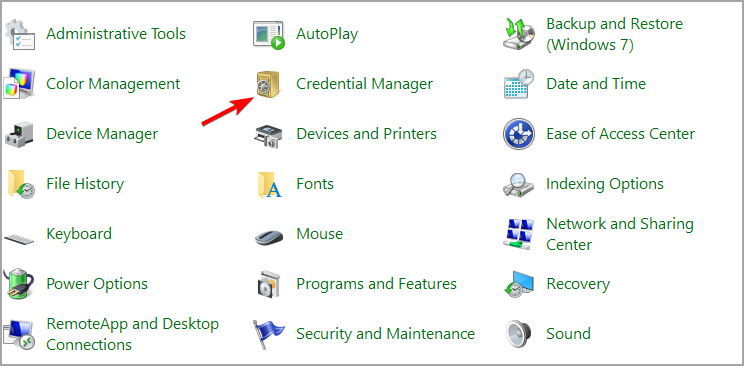Open the Ease of Access Center icon
The image size is (744, 366).
[519, 134]
